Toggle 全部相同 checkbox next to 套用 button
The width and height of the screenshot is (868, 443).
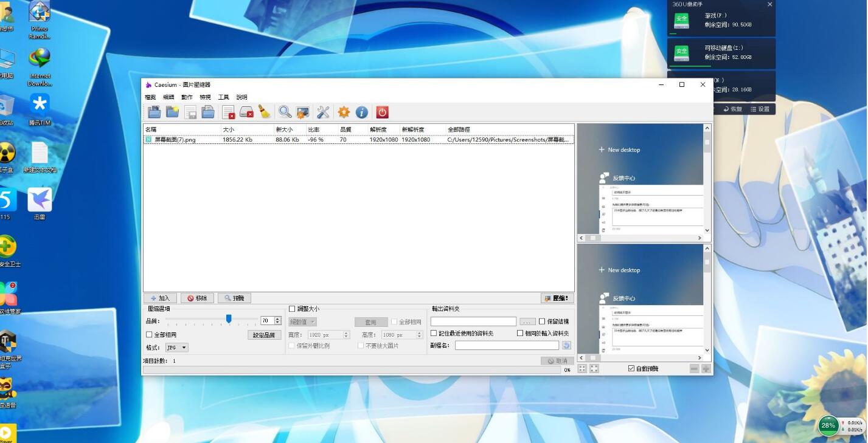[x=394, y=322]
